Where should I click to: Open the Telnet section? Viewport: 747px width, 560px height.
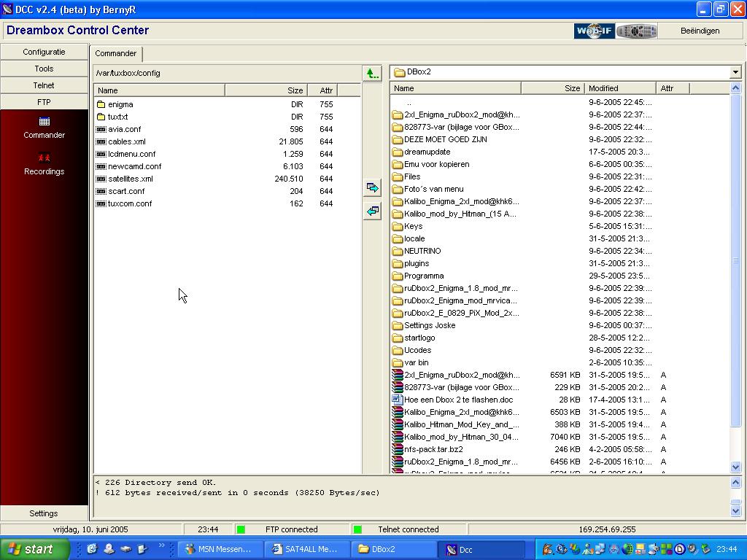44,85
